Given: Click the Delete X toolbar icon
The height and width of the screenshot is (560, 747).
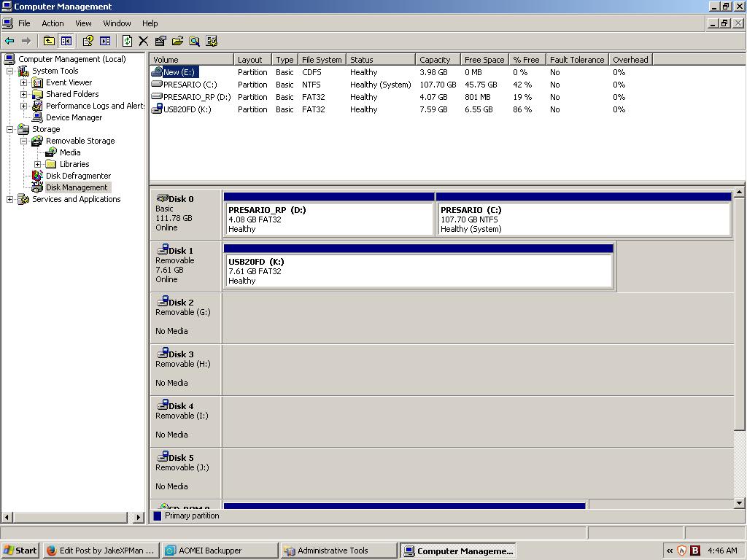Looking at the screenshot, I should coord(144,41).
